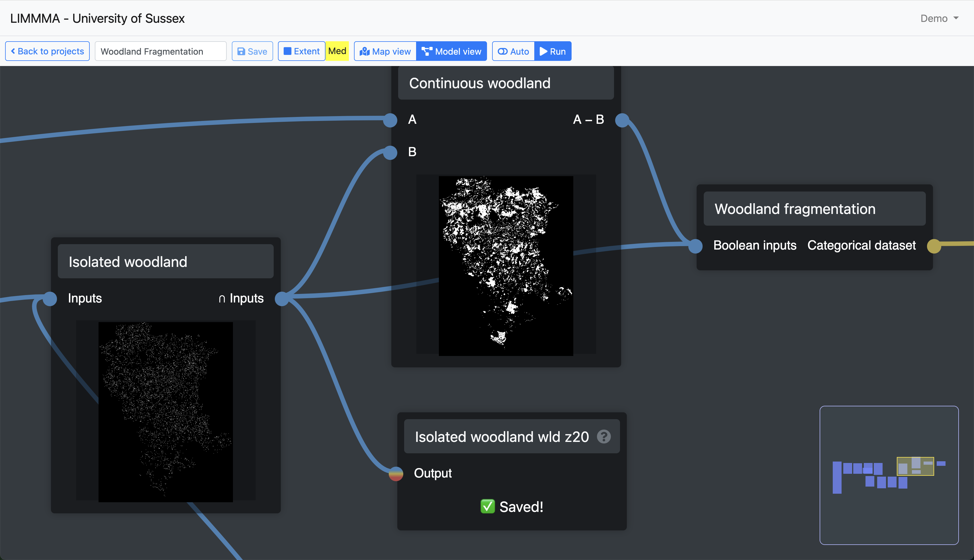Click the Isolated woodland Inputs socket
Image resolution: width=974 pixels, height=560 pixels.
[x=50, y=298]
